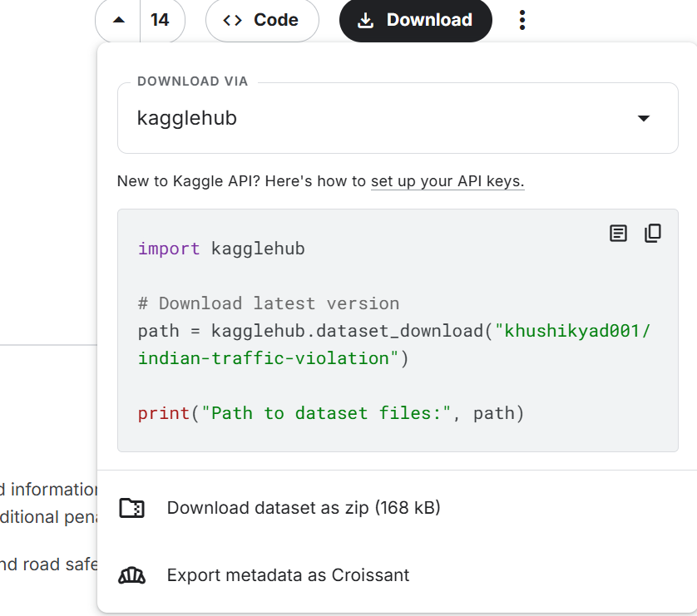Click the upvote count 14
This screenshot has height=616, width=697.
tap(160, 20)
